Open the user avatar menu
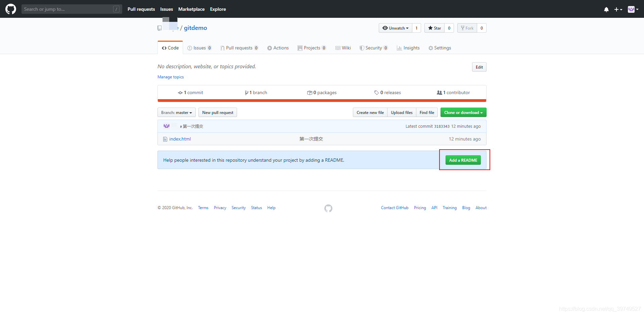This screenshot has height=315, width=644. [x=633, y=9]
